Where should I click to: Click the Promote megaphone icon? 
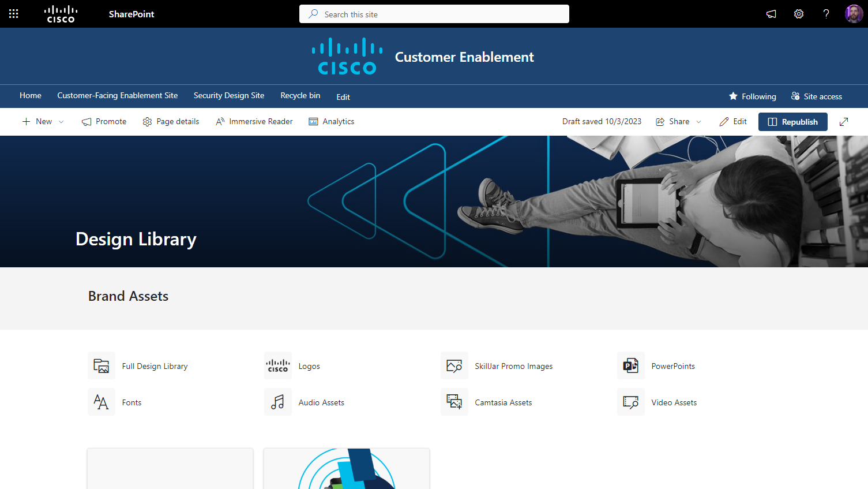(x=87, y=122)
